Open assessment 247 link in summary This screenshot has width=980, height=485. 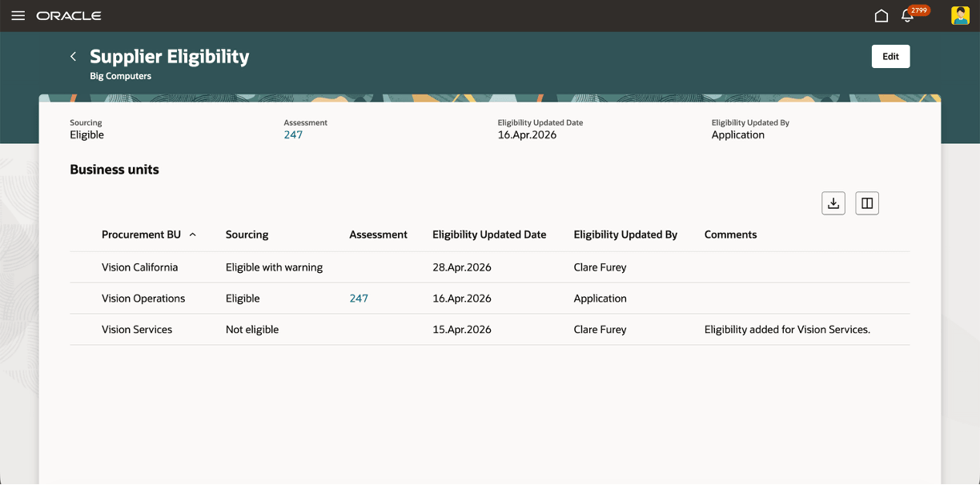(x=293, y=134)
